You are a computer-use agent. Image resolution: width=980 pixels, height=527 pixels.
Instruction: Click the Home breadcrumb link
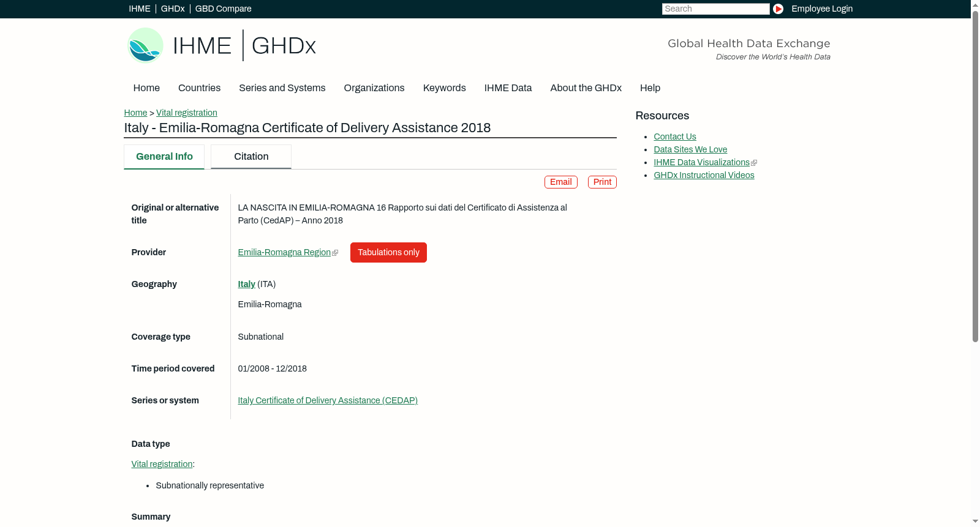click(135, 113)
